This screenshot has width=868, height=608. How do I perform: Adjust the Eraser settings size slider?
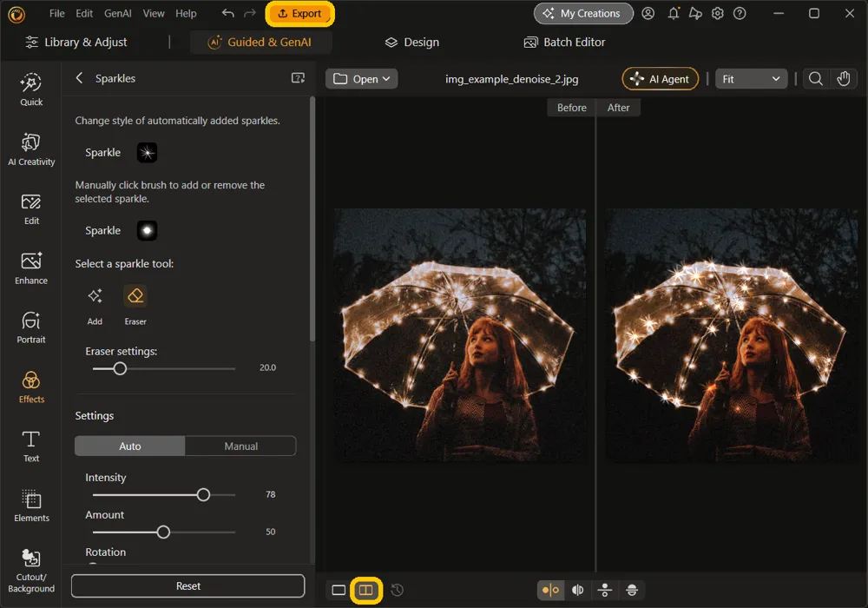(x=120, y=368)
